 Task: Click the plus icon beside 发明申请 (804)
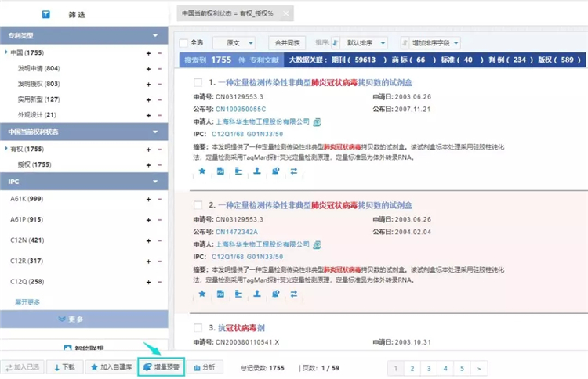(148, 69)
